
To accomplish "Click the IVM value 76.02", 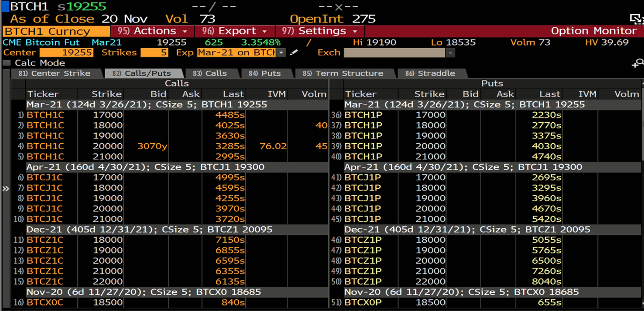I will click(273, 146).
